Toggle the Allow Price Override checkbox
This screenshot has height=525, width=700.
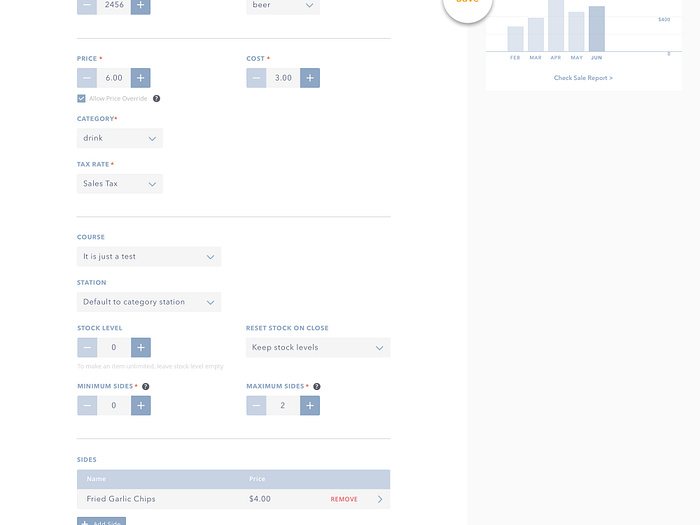(x=81, y=98)
